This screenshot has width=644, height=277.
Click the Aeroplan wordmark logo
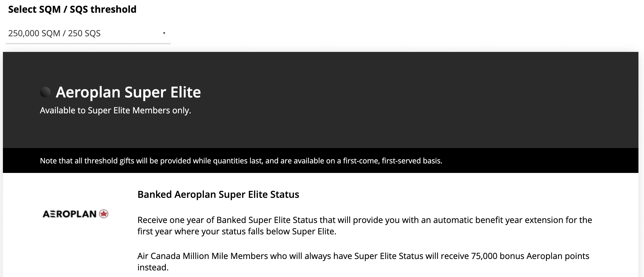pos(69,214)
